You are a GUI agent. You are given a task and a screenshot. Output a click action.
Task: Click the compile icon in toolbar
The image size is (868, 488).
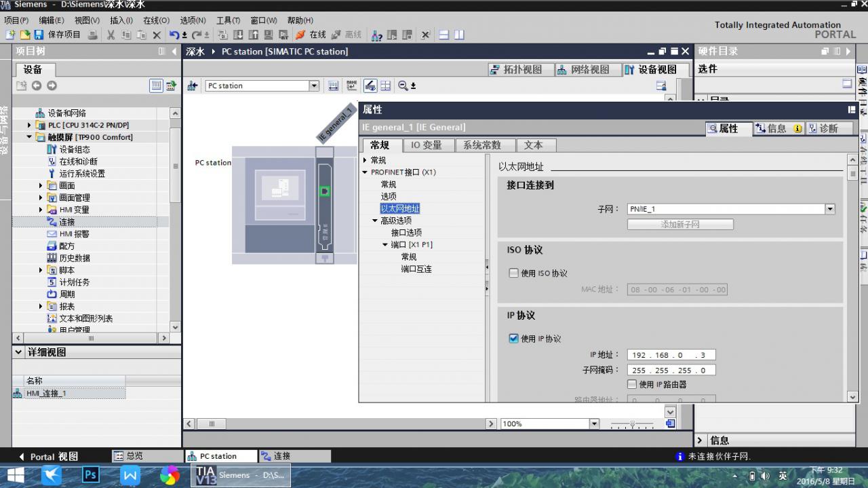tap(222, 35)
